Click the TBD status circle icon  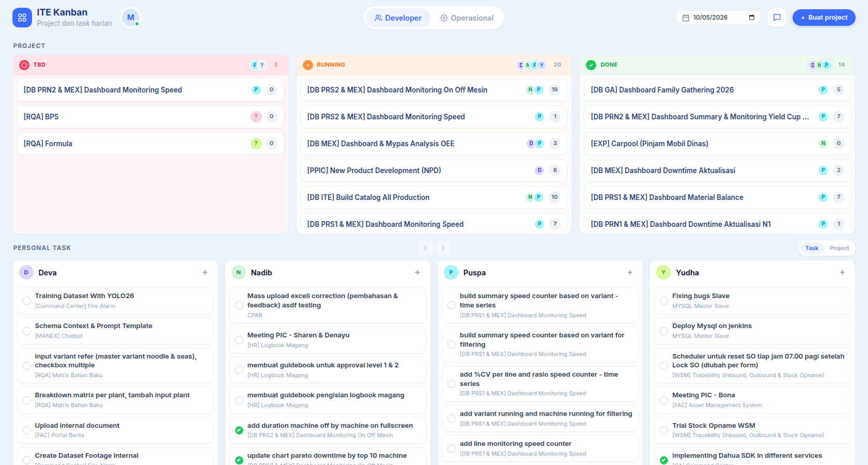(x=24, y=65)
